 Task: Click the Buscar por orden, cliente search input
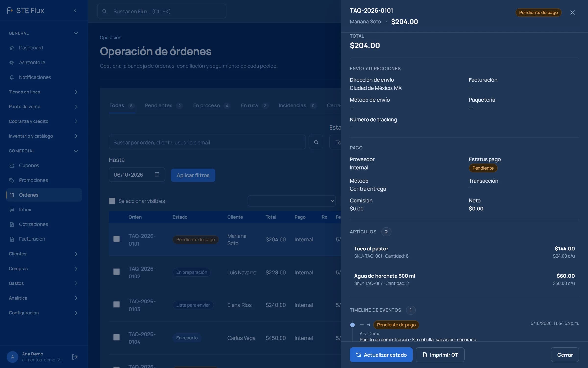tap(207, 142)
